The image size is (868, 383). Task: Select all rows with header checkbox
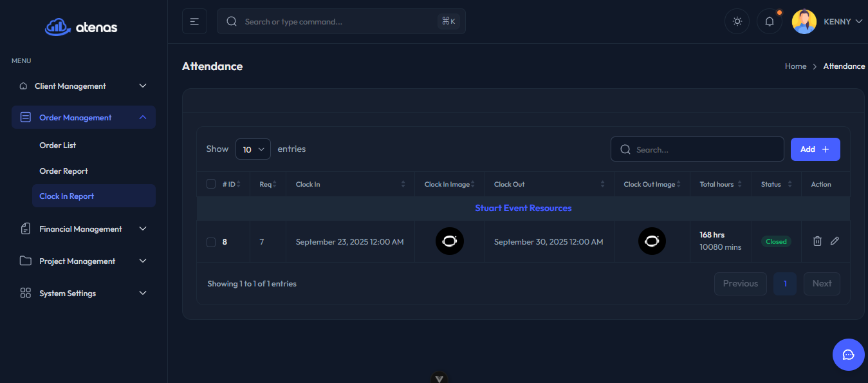tap(211, 184)
